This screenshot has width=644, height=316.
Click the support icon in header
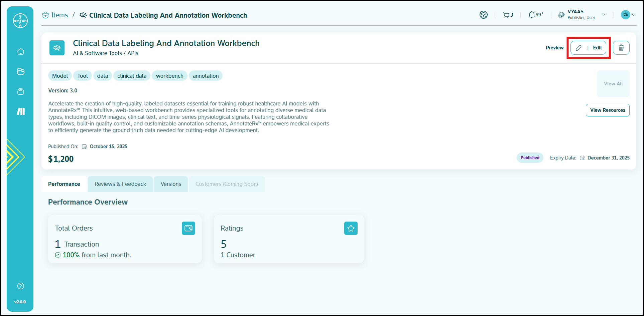coord(483,15)
